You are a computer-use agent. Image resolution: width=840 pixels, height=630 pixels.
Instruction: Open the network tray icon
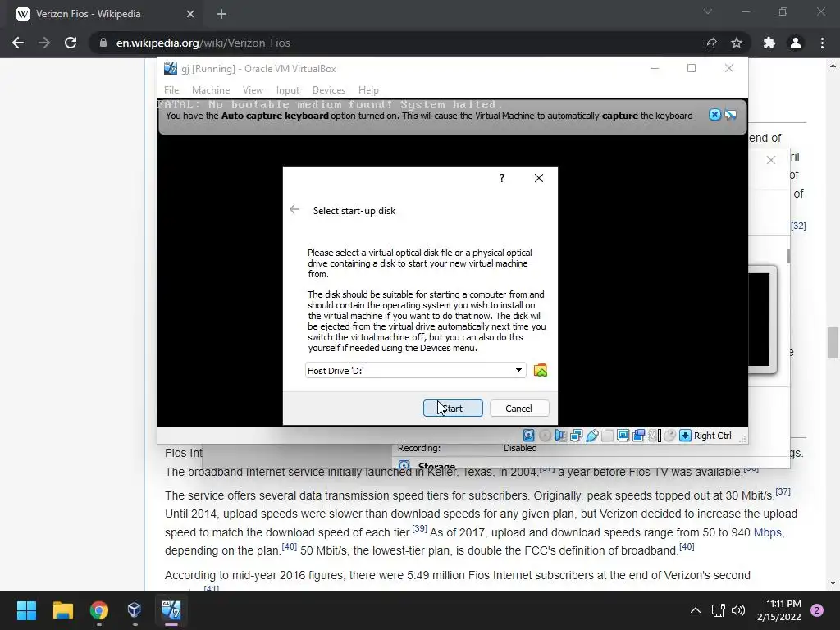coord(718,610)
